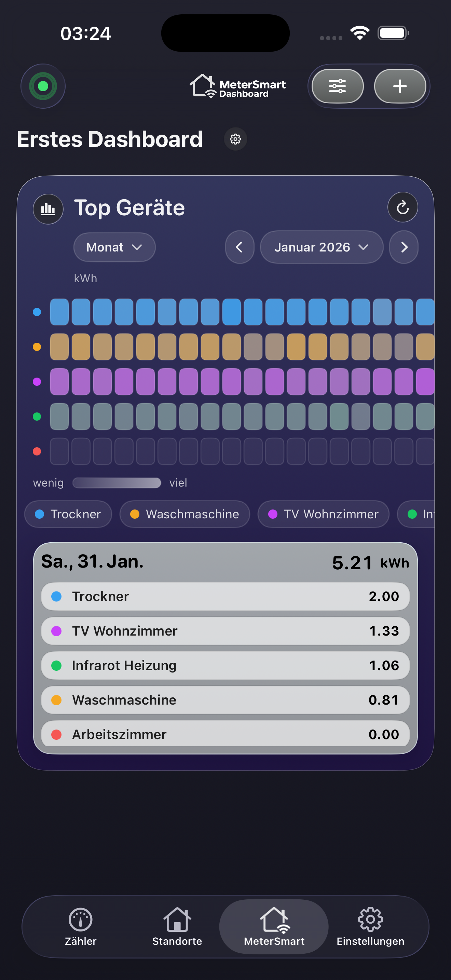The height and width of the screenshot is (980, 451).
Task: Tap the green connection status indicator
Action: point(43,86)
